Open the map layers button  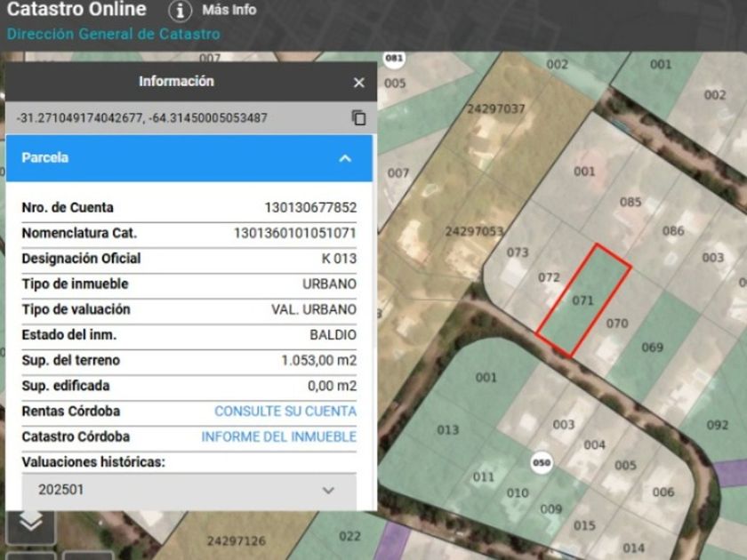click(31, 522)
